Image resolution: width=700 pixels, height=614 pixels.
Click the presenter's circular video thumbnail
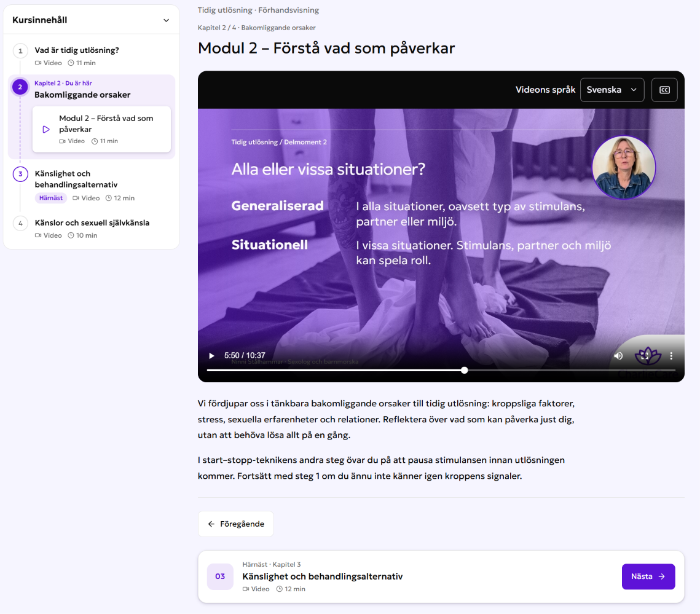point(624,167)
